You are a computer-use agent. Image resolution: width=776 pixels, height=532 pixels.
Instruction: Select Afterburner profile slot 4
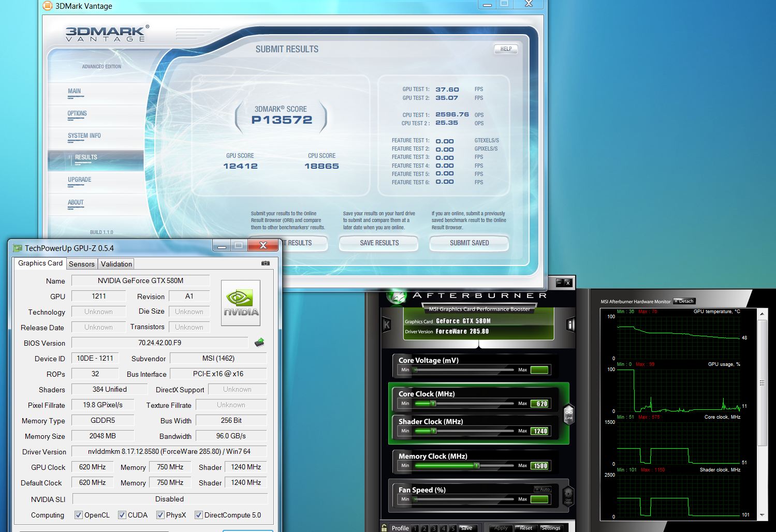tap(443, 528)
